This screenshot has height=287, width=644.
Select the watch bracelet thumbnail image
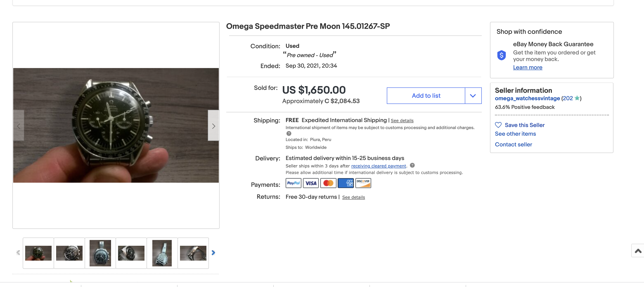162,253
